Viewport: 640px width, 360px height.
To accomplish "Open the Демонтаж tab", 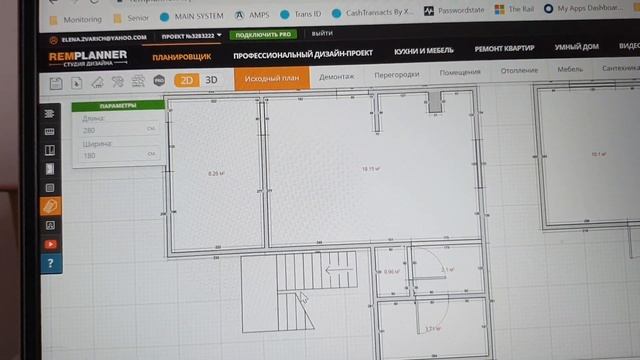I will click(x=336, y=76).
